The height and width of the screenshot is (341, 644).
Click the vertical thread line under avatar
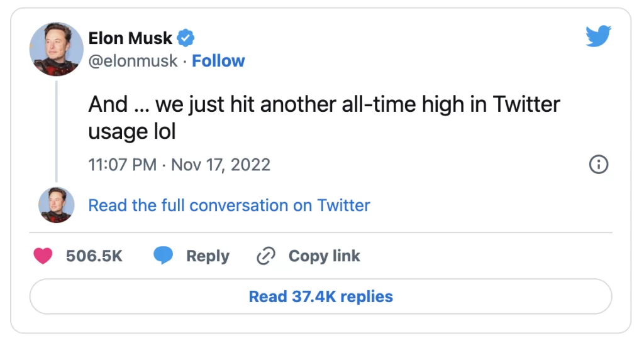(57, 132)
